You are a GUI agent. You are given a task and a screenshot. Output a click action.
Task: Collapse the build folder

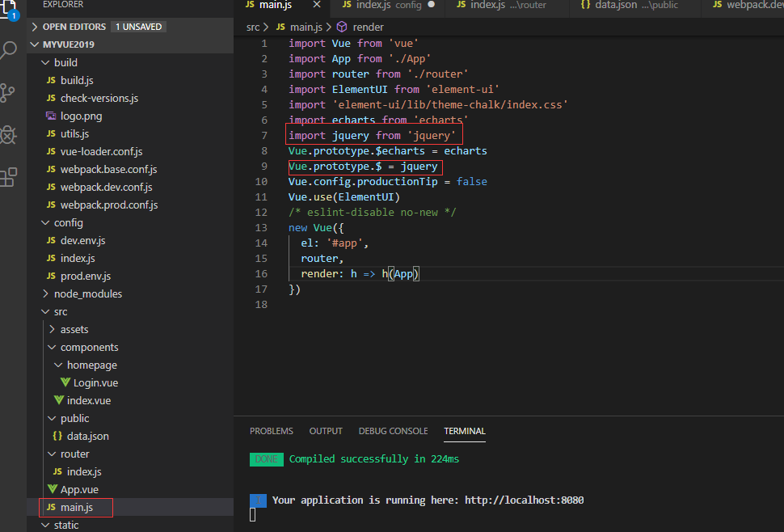coord(65,62)
